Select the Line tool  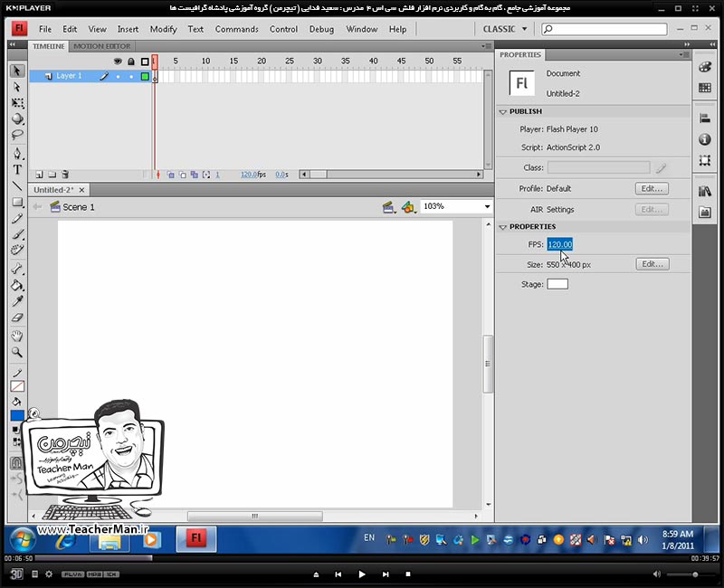[17, 185]
